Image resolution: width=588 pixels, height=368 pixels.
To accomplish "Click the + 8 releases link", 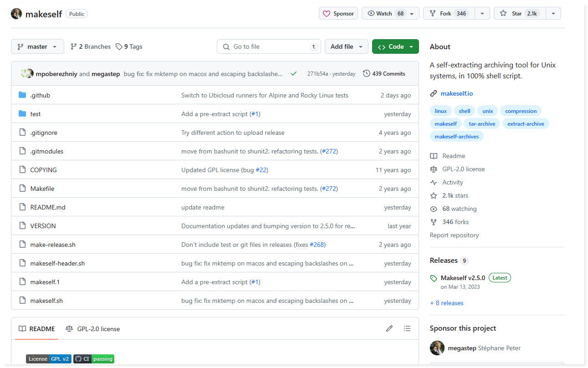I will click(x=446, y=303).
